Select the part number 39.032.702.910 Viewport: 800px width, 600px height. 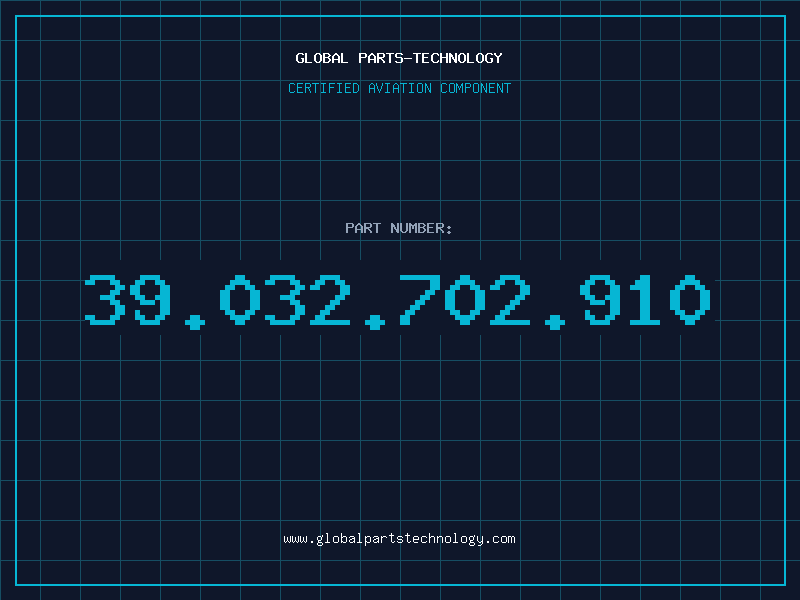398,302
